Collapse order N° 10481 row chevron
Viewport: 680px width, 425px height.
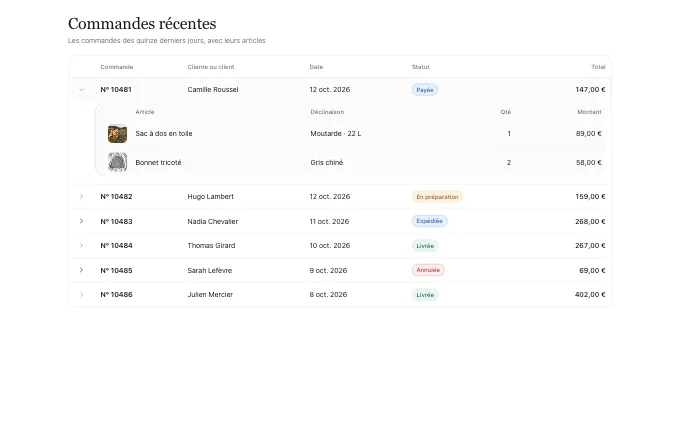[x=81, y=90]
